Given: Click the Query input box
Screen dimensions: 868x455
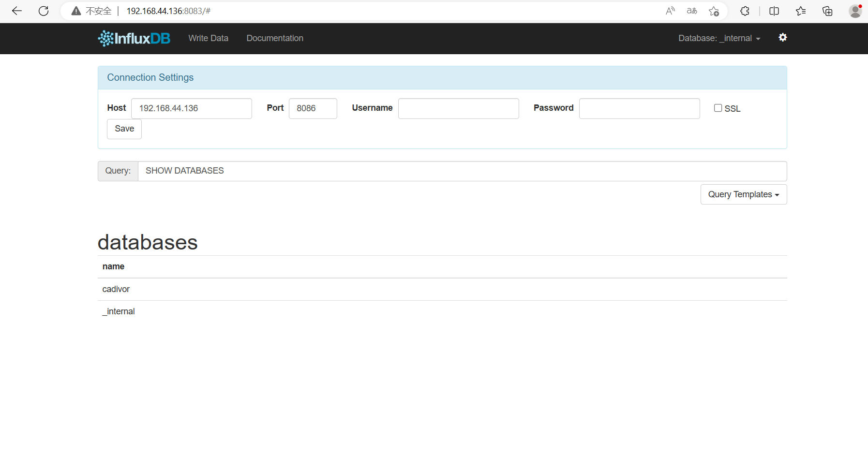Looking at the screenshot, I should point(463,171).
